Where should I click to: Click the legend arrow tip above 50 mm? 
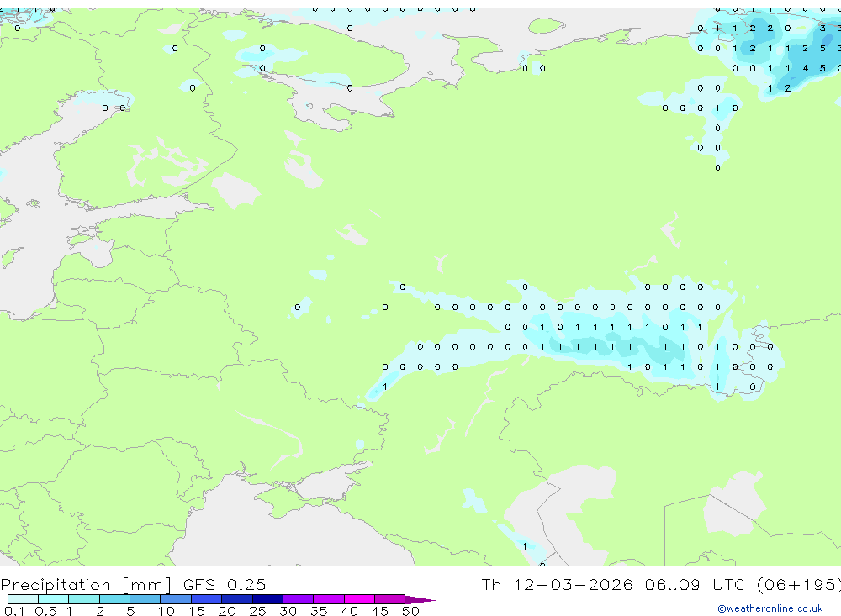(420, 600)
